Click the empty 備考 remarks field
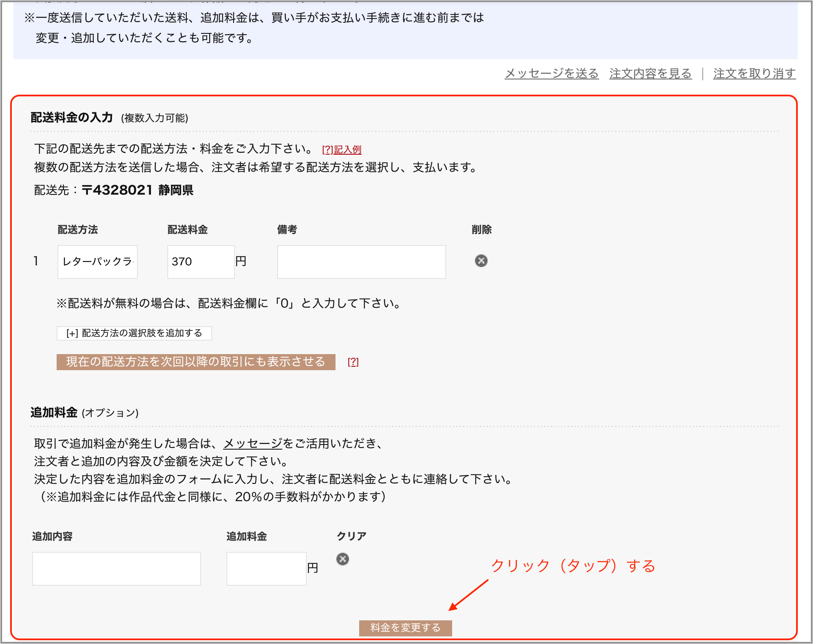Image resolution: width=813 pixels, height=644 pixels. (361, 262)
